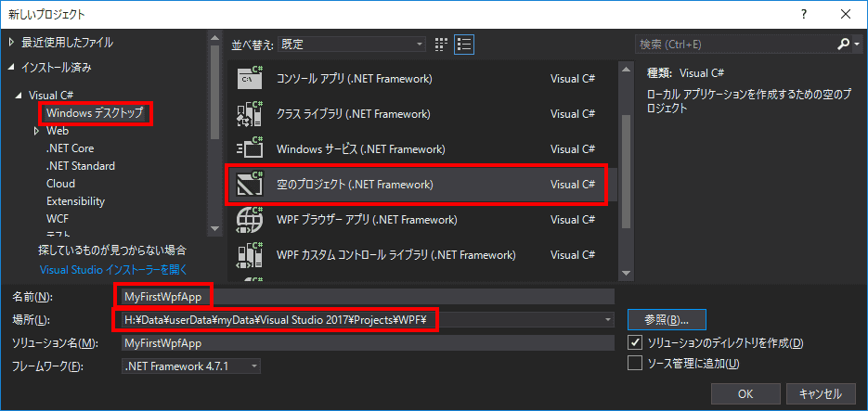868x411 pixels.
Task: Select the 空のプロジェクト template icon
Action: click(249, 185)
